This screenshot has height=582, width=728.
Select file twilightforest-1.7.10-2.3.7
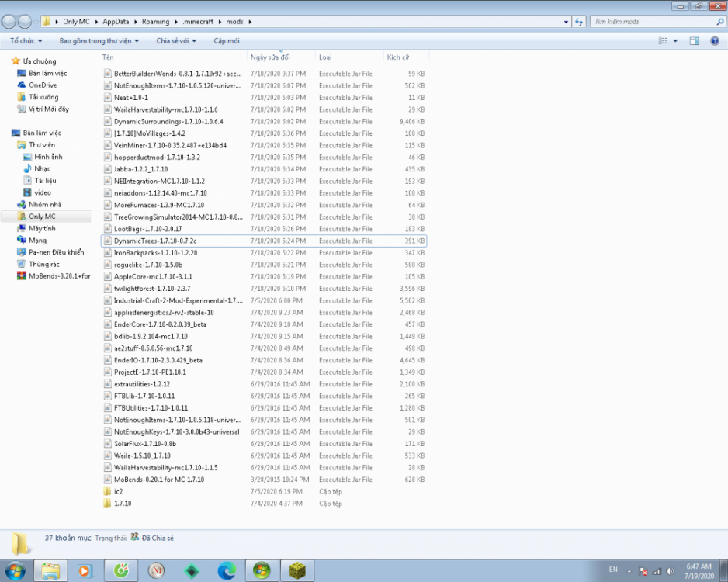263,289
